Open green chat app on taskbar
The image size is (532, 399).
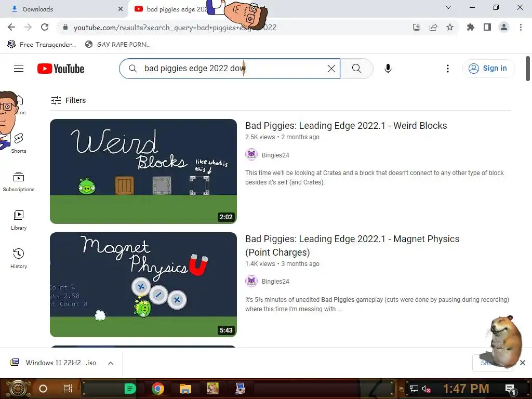point(130,389)
